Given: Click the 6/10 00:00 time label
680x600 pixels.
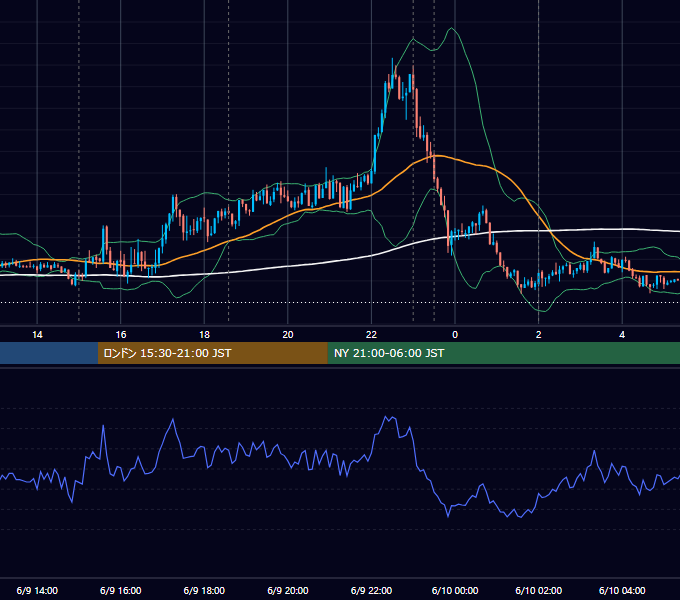Looking at the screenshot, I should [x=455, y=590].
